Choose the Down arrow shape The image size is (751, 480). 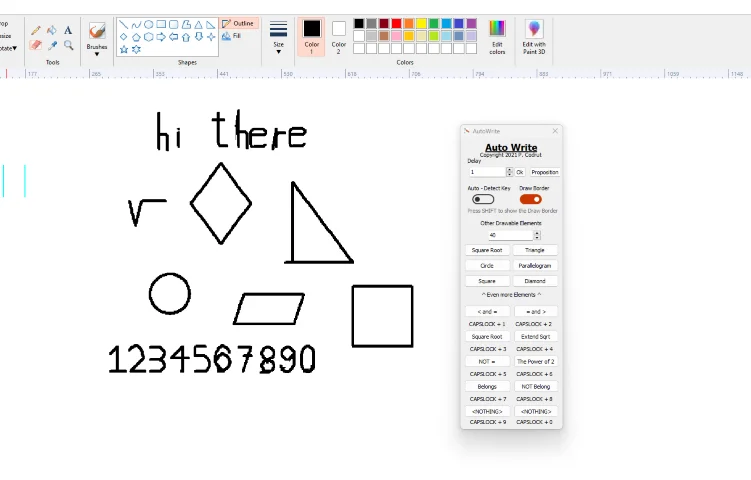point(198,37)
